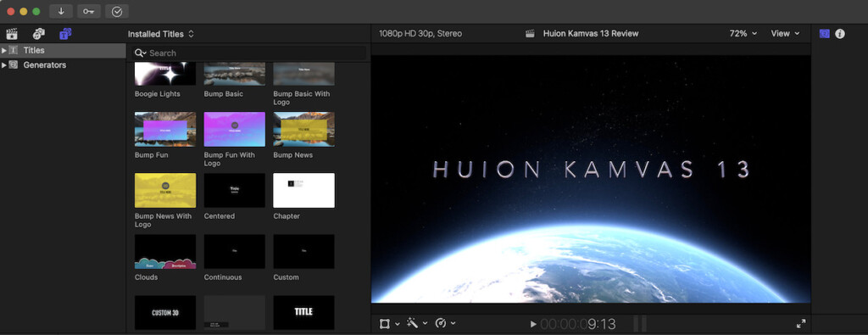
Task: Select the Bump Fun With Logo thumbnail
Action: click(x=234, y=129)
